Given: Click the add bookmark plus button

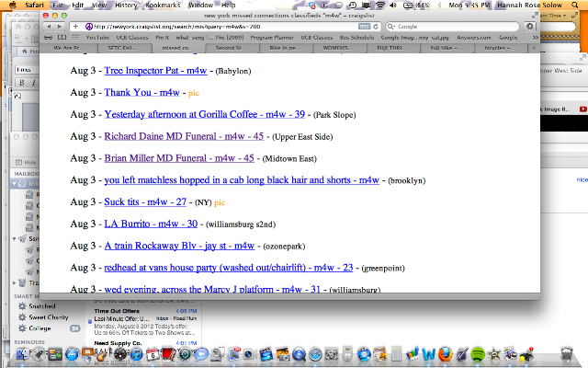Looking at the screenshot, I should point(75,27).
